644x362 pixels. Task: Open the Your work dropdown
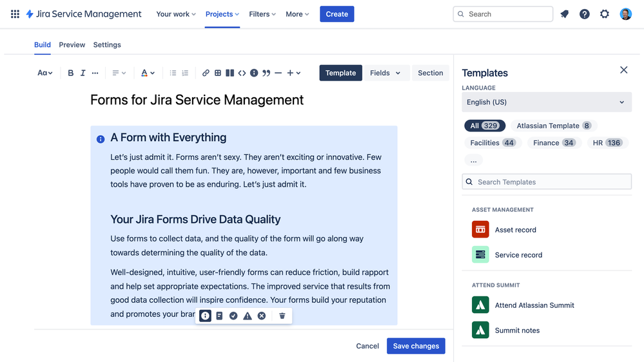click(x=176, y=14)
